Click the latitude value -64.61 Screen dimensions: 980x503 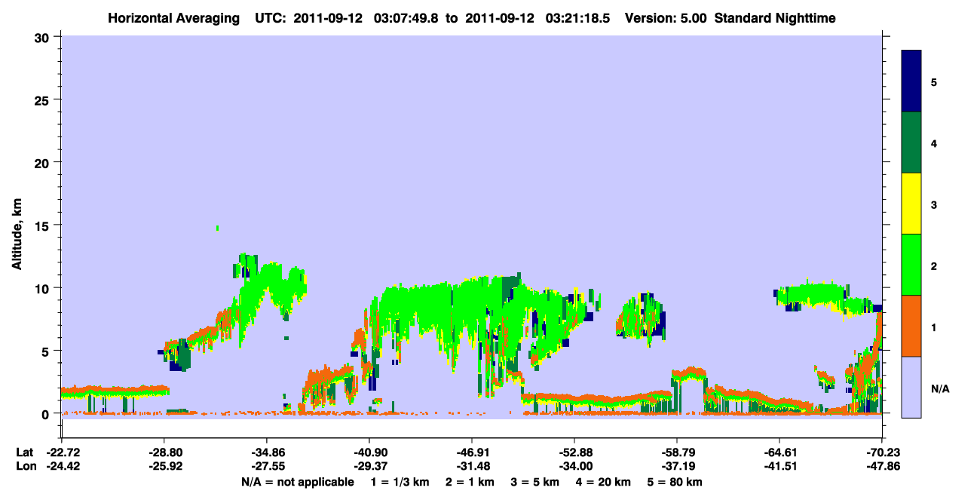point(779,452)
